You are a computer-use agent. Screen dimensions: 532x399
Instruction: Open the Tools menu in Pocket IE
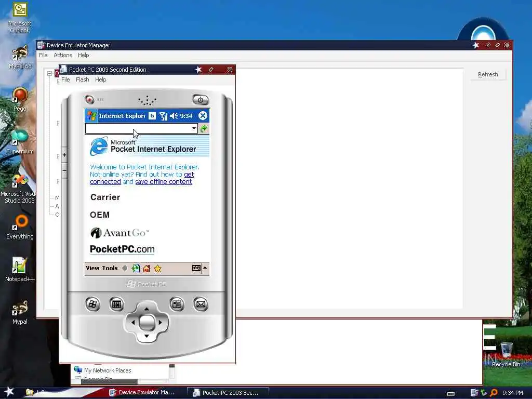point(110,268)
